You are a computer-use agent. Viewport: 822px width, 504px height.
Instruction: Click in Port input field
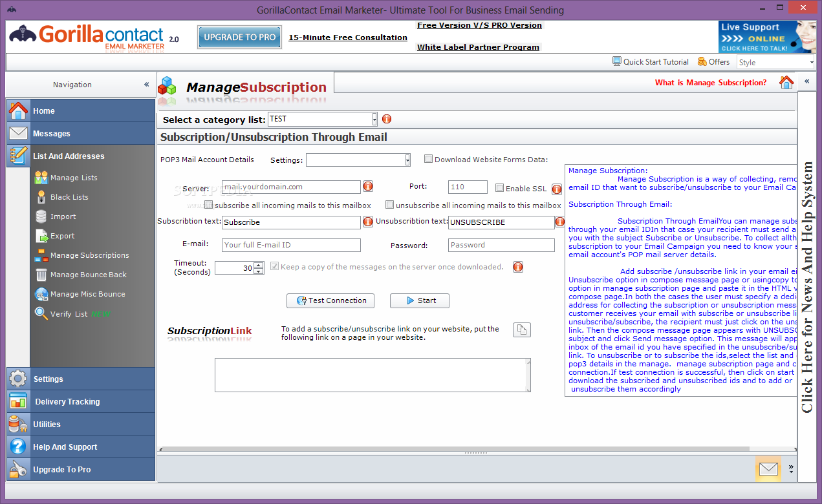pyautogui.click(x=468, y=187)
